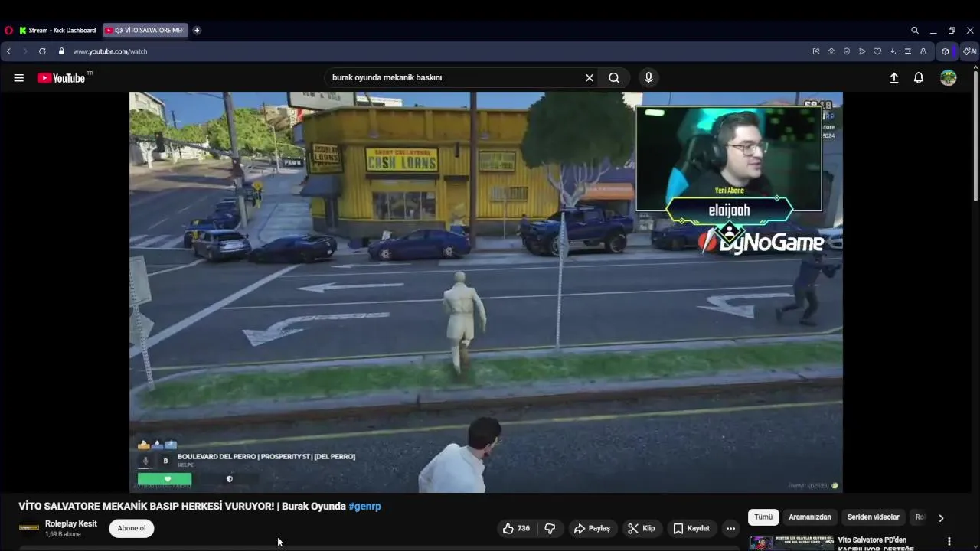Show more filter chips with arrow
The height and width of the screenshot is (551, 980).
[941, 518]
